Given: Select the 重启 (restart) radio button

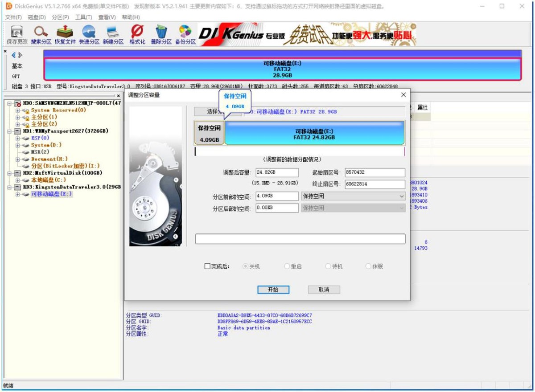Looking at the screenshot, I should (x=287, y=266).
